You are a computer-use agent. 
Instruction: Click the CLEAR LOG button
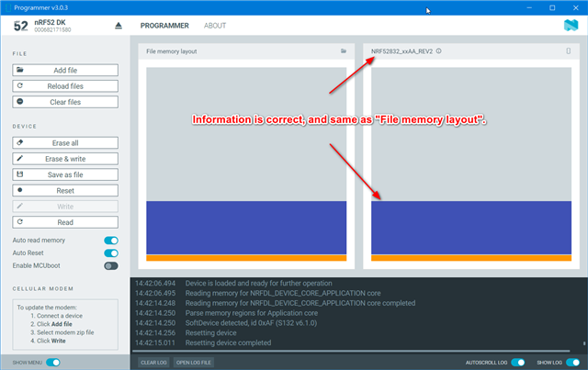pos(153,363)
